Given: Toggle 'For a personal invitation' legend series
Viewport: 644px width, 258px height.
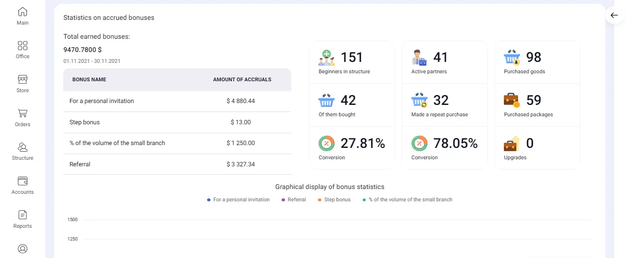Looking at the screenshot, I should pos(241,200).
